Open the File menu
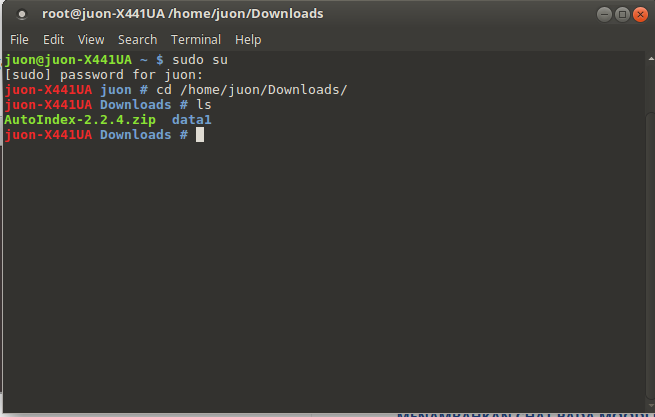The width and height of the screenshot is (655, 417). [19, 40]
